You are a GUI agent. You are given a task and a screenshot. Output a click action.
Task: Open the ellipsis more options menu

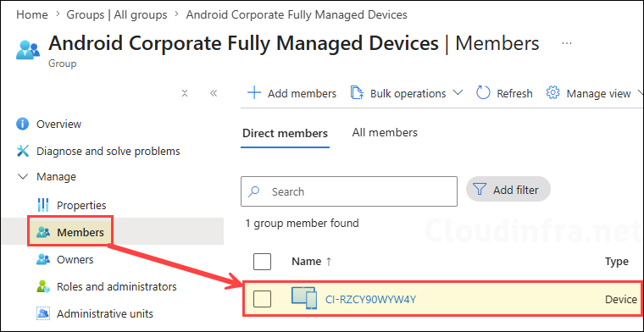pyautogui.click(x=567, y=43)
